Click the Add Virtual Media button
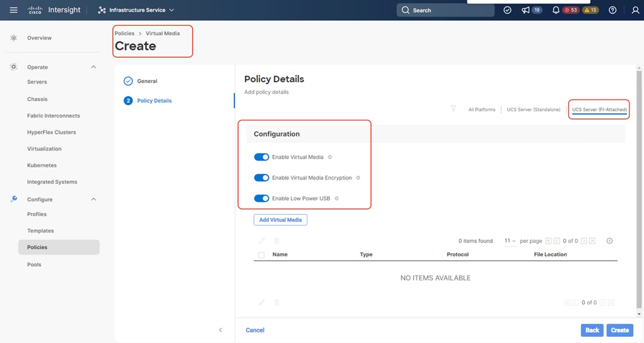The width and height of the screenshot is (644, 343). coord(280,220)
